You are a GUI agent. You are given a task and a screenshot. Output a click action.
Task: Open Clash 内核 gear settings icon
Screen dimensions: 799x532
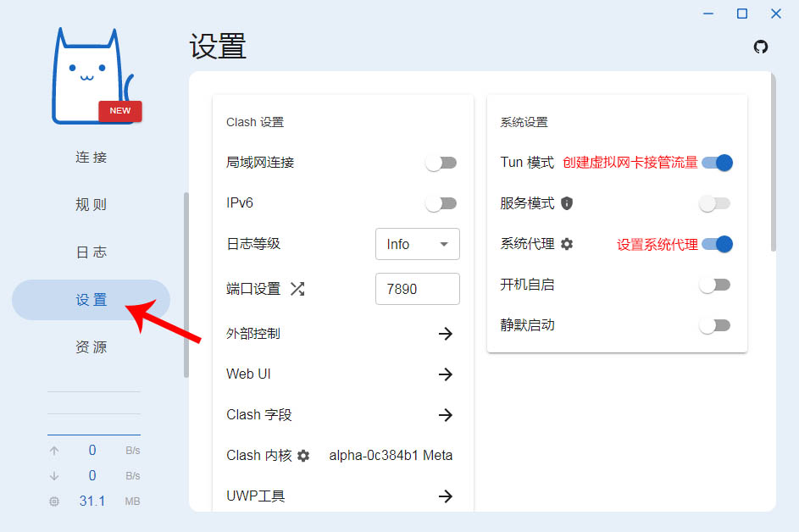(x=303, y=456)
